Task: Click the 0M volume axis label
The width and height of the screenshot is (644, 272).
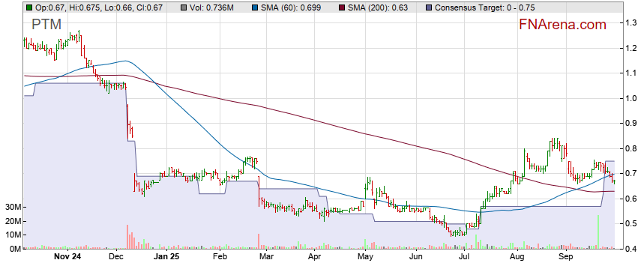Action: click(x=15, y=249)
